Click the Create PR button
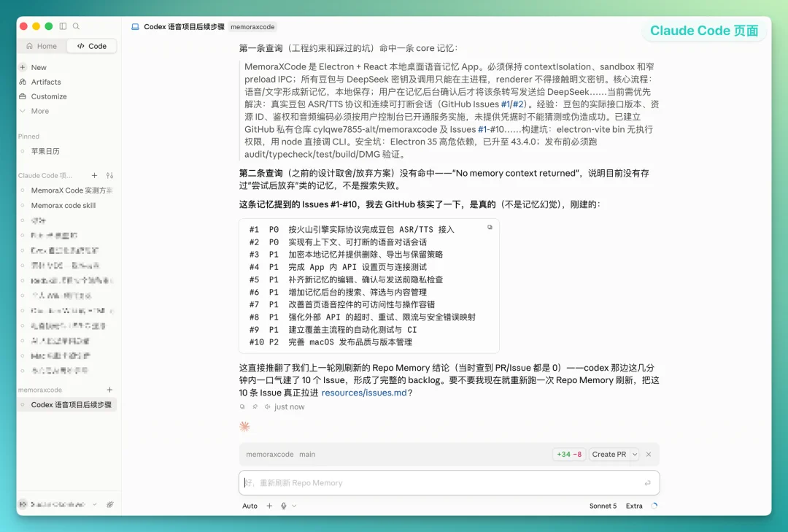Viewport: 788px width, 532px height. pos(609,454)
